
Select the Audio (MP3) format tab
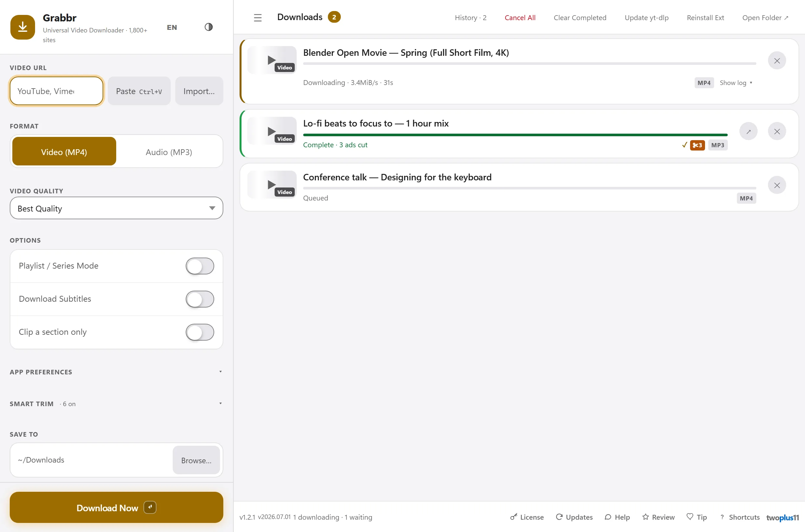pos(169,152)
